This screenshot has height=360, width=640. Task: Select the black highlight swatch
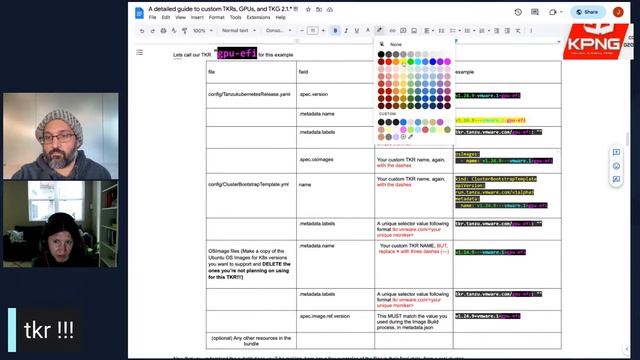381,54
